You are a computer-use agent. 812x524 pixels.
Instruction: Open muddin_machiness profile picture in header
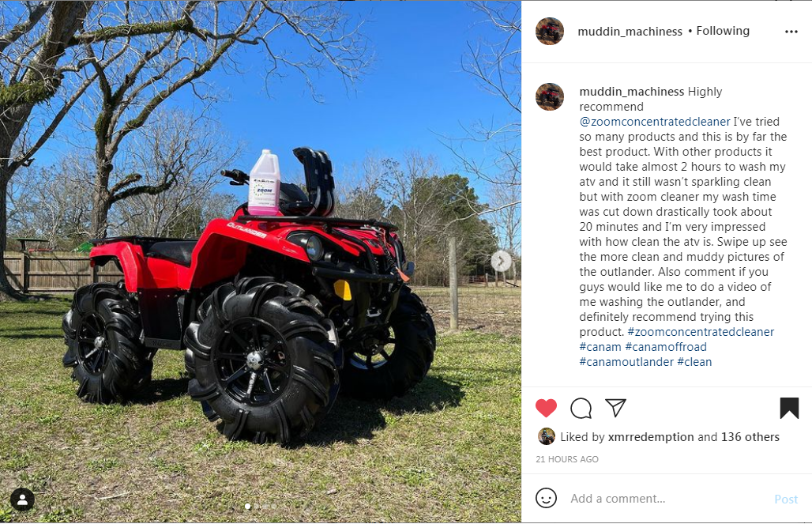tap(550, 31)
